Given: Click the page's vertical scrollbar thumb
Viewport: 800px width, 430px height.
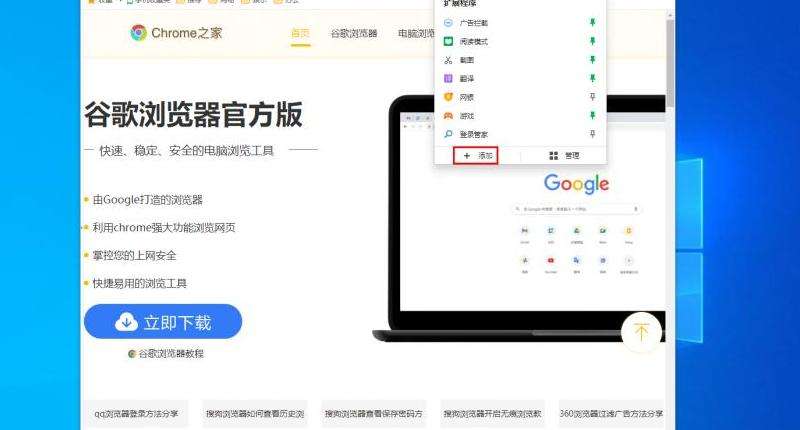Looking at the screenshot, I should pos(670,63).
